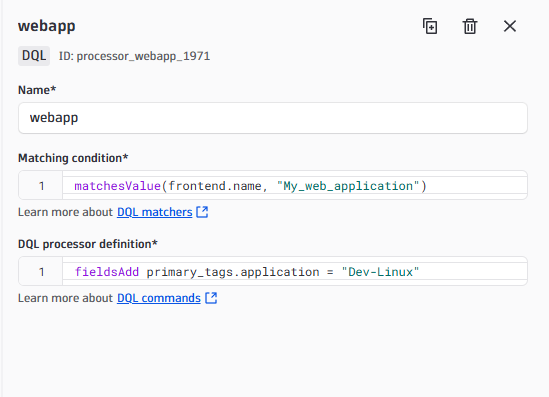Click the ID processor_webapp_1971 text
This screenshot has width=549, height=397.
134,56
